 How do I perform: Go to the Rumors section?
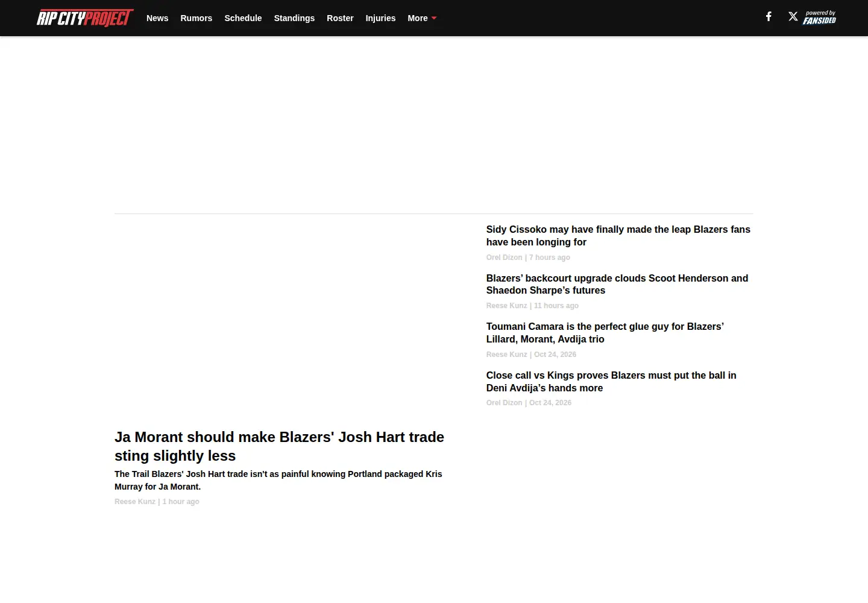(197, 18)
